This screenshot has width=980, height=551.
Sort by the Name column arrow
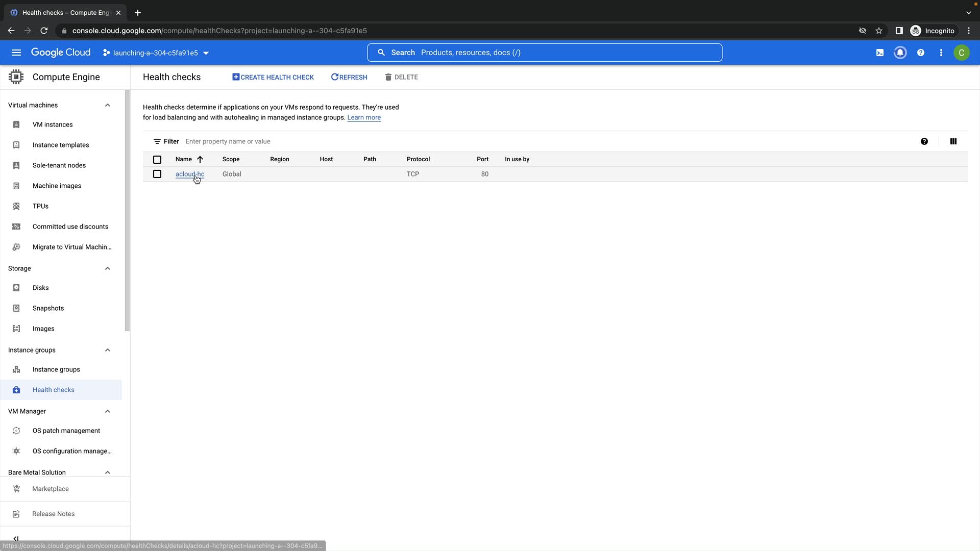coord(200,159)
